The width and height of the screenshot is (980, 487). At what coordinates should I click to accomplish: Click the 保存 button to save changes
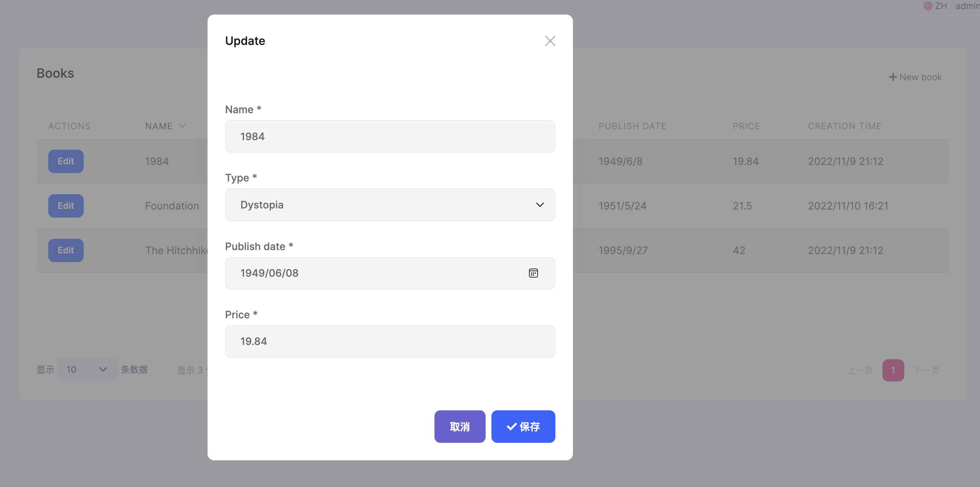pyautogui.click(x=523, y=426)
